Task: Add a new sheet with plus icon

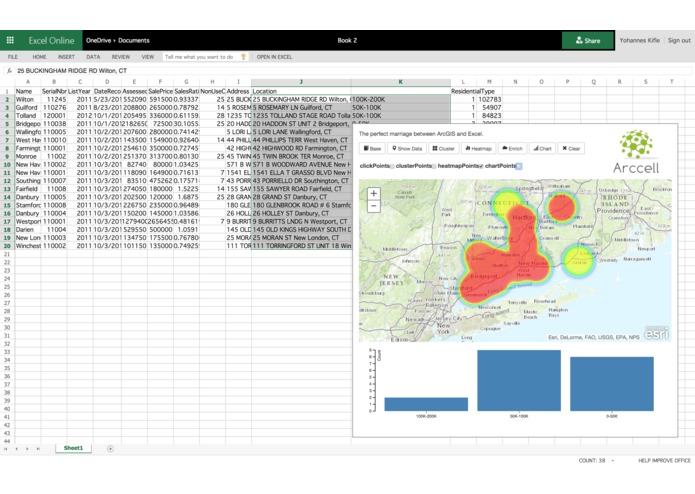Action: click(x=110, y=449)
